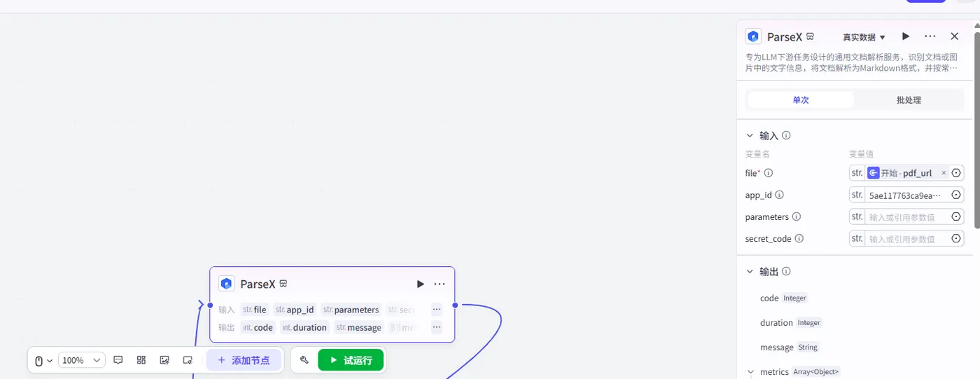The image size is (980, 379).
Task: Open the three-dot menu in the ParseX panel header
Action: (x=930, y=36)
